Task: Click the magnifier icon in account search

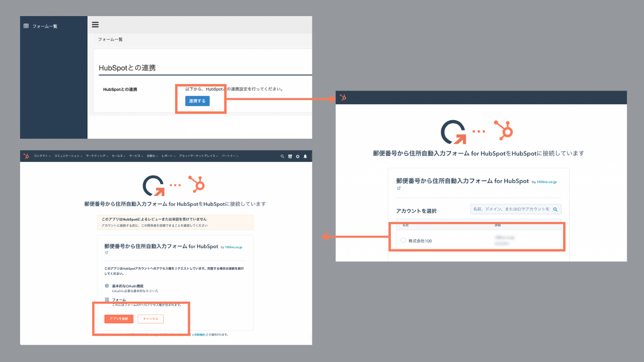Action: 555,209
